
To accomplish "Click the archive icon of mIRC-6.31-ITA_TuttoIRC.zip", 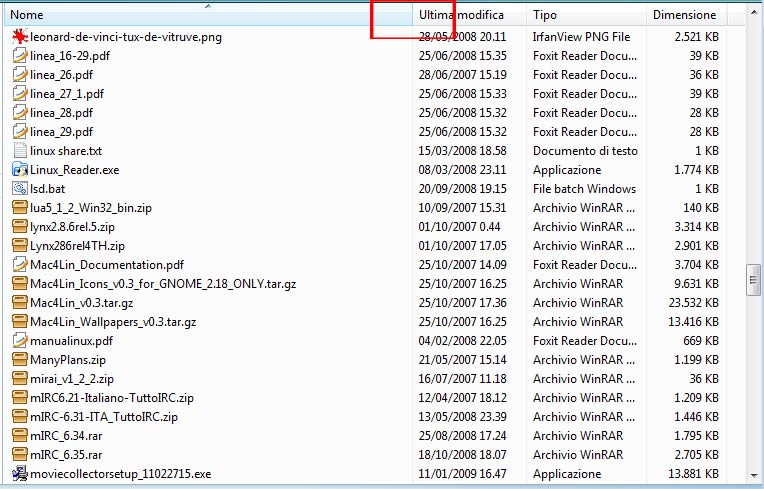I will tap(20, 416).
